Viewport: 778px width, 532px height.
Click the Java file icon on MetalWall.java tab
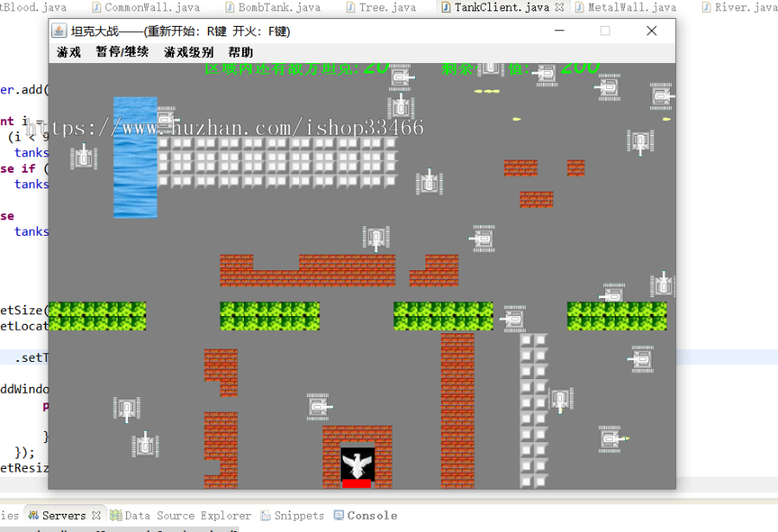(x=579, y=8)
